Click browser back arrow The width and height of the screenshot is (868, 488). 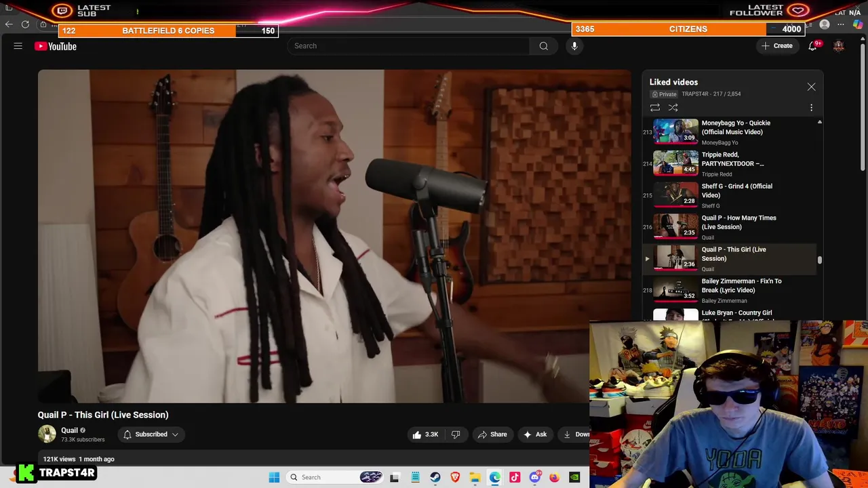pyautogui.click(x=9, y=24)
